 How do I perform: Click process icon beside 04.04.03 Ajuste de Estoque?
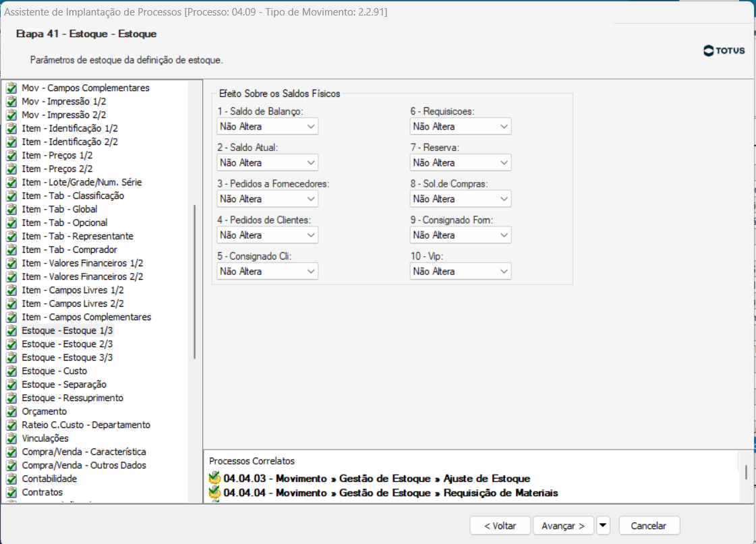[214, 478]
